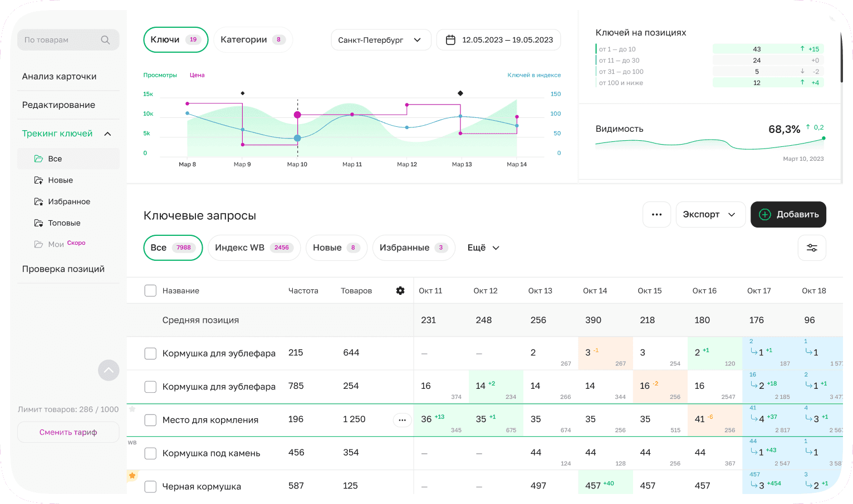Open the Санкт-Петербург city dropdown
Image resolution: width=853 pixels, height=504 pixels.
(x=381, y=40)
